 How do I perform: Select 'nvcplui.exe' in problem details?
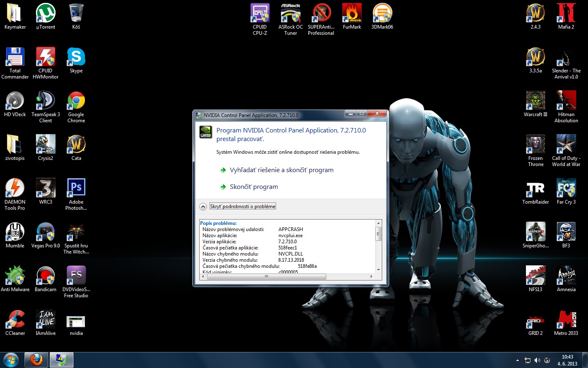290,236
